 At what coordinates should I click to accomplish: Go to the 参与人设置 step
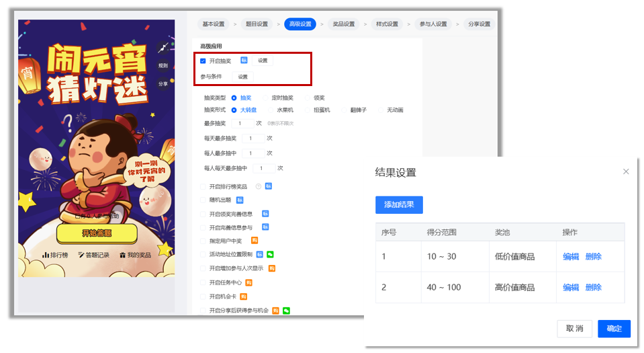click(433, 24)
